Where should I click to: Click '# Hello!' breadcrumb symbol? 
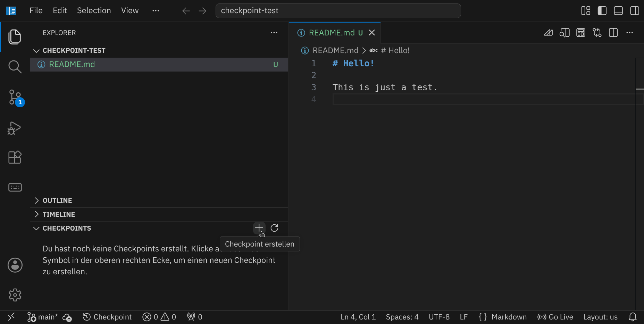click(x=395, y=50)
